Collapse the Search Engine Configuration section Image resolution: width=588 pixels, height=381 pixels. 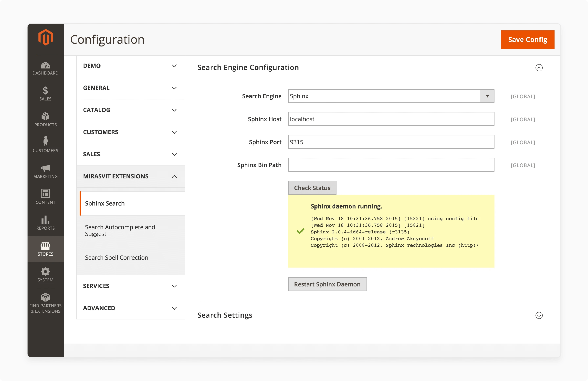pos(539,67)
